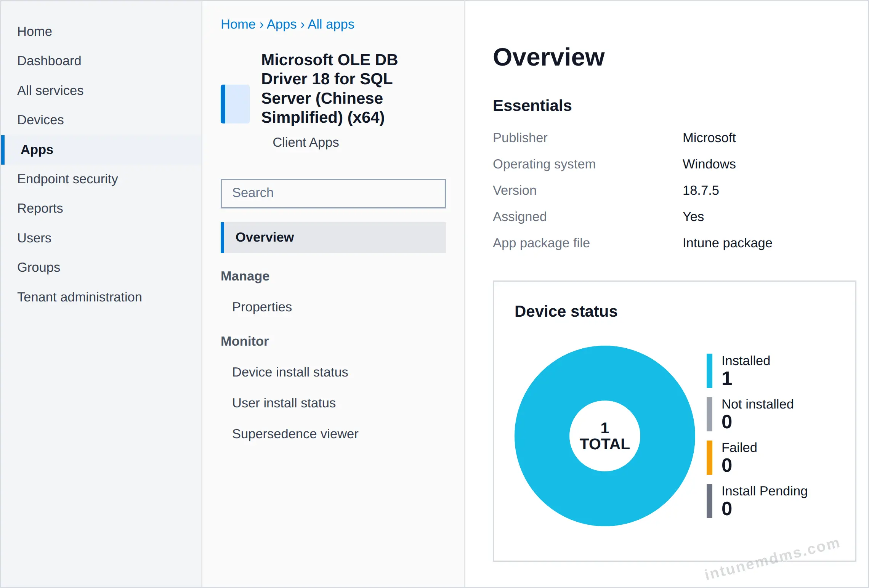Click the Assigned field label

(x=519, y=217)
